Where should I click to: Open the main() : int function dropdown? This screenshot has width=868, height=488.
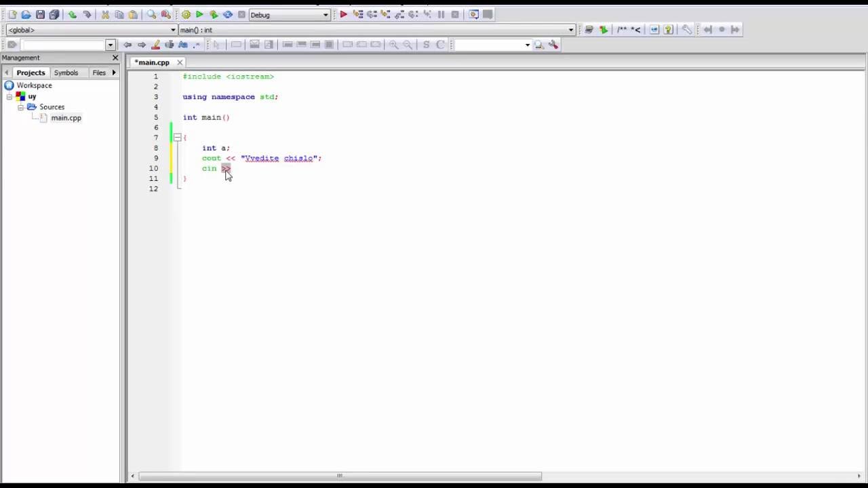(x=376, y=30)
